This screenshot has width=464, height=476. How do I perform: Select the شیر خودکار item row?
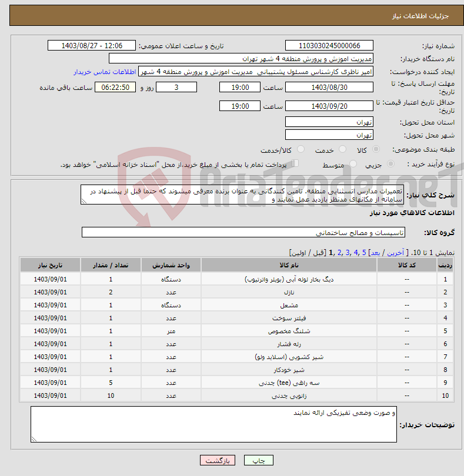pyautogui.click(x=236, y=370)
